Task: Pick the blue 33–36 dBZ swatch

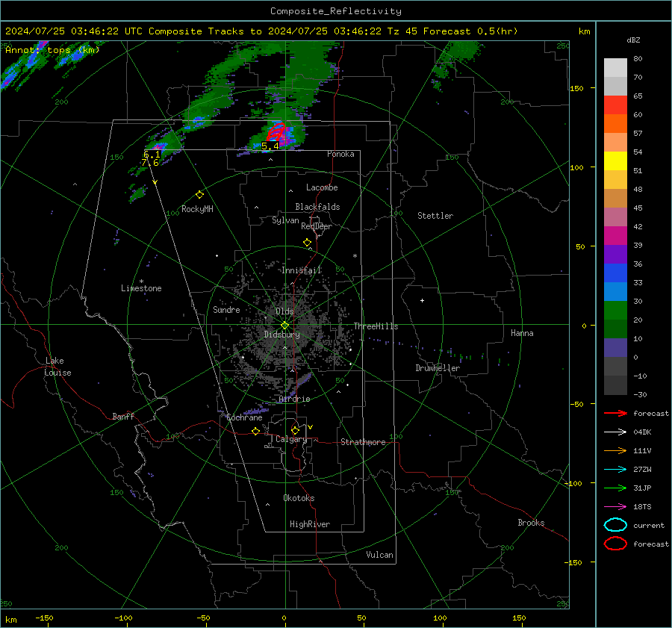Action: pos(615,273)
